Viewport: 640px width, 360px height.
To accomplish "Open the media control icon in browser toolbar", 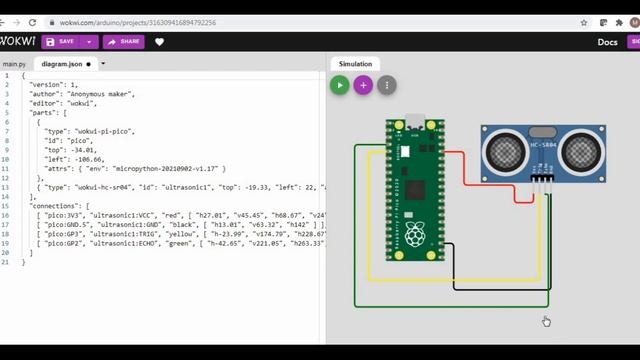I will [x=603, y=23].
